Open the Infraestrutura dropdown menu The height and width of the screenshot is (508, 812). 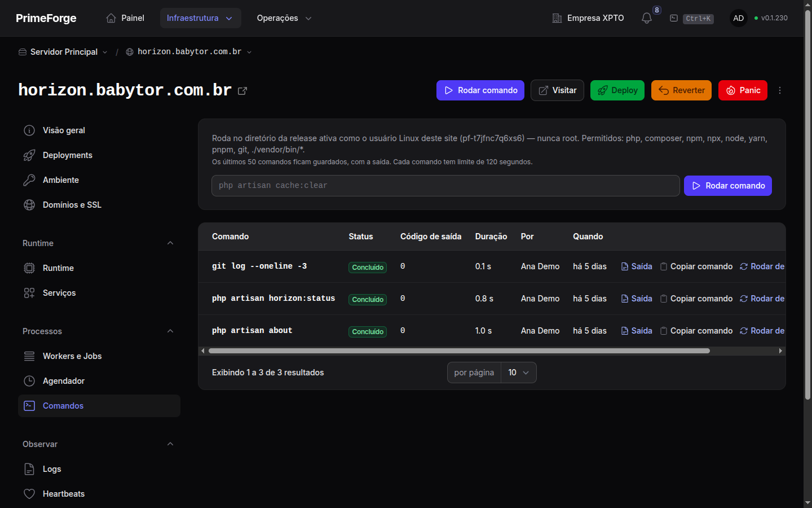coord(200,18)
